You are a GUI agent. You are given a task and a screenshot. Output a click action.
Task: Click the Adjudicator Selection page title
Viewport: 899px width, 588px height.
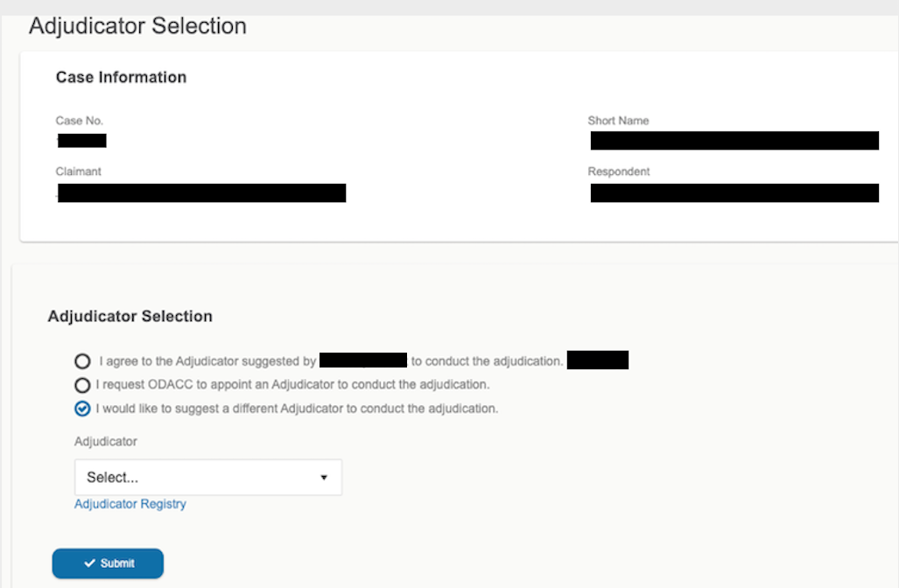[x=137, y=26]
